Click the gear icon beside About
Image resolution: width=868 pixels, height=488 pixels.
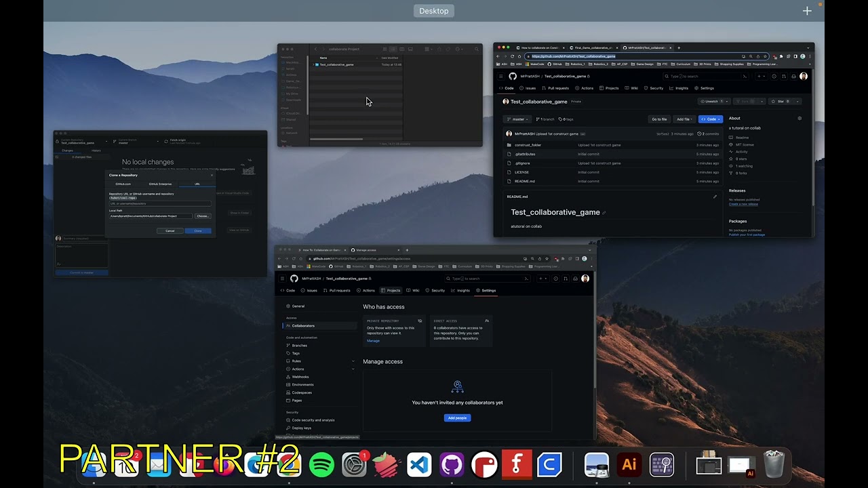tap(800, 119)
